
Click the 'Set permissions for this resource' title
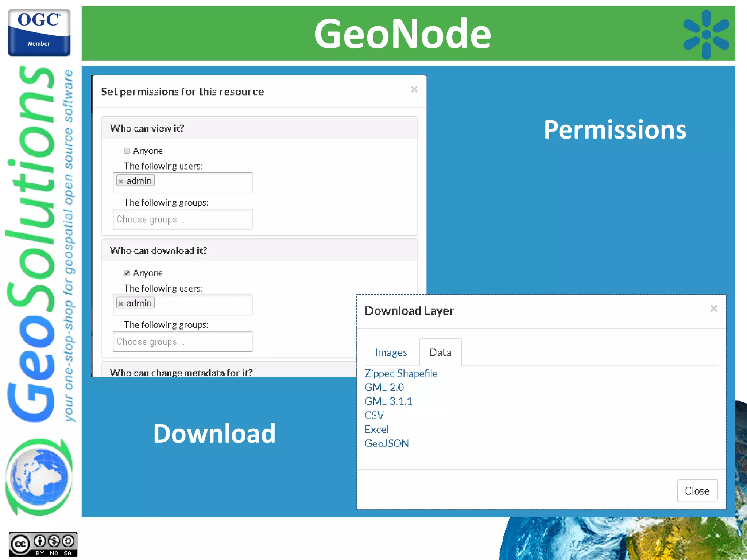182,92
